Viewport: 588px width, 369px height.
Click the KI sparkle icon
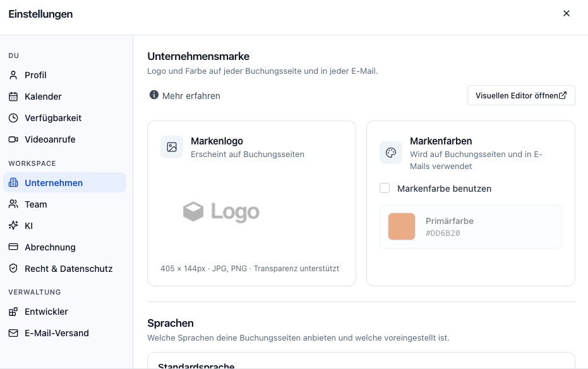pos(13,226)
